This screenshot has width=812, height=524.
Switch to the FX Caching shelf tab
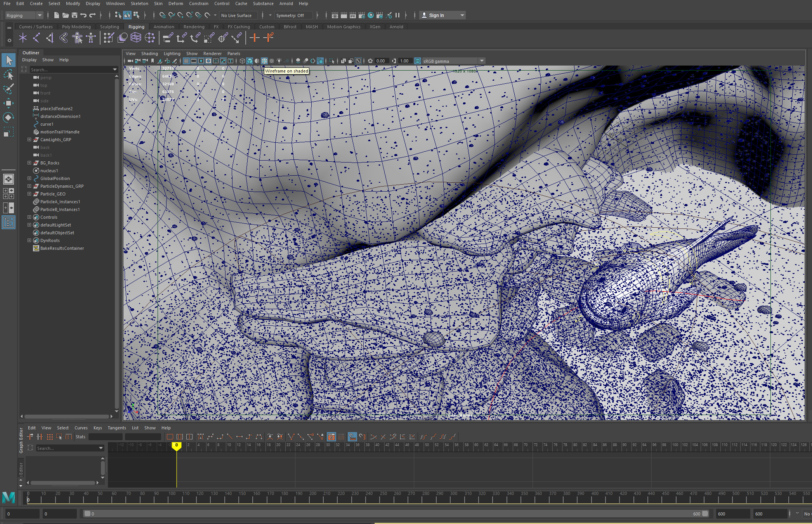[239, 27]
